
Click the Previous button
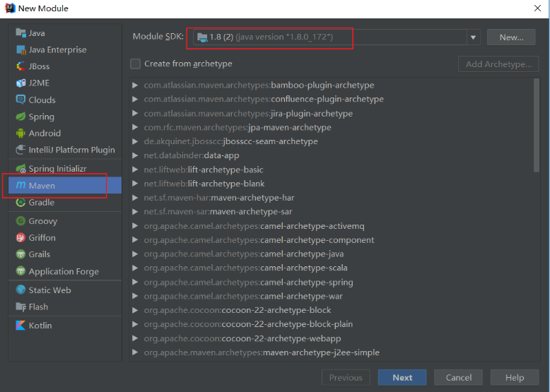click(346, 377)
